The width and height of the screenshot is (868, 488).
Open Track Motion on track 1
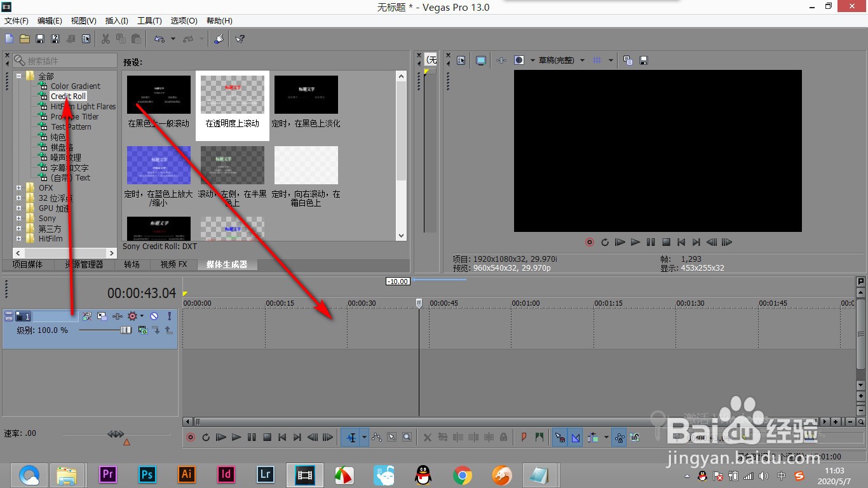[102, 316]
